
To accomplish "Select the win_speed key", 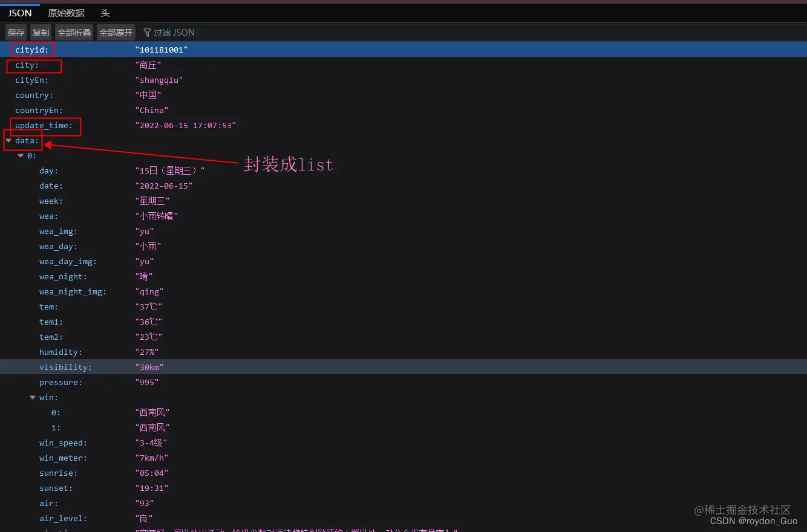I will (63, 443).
